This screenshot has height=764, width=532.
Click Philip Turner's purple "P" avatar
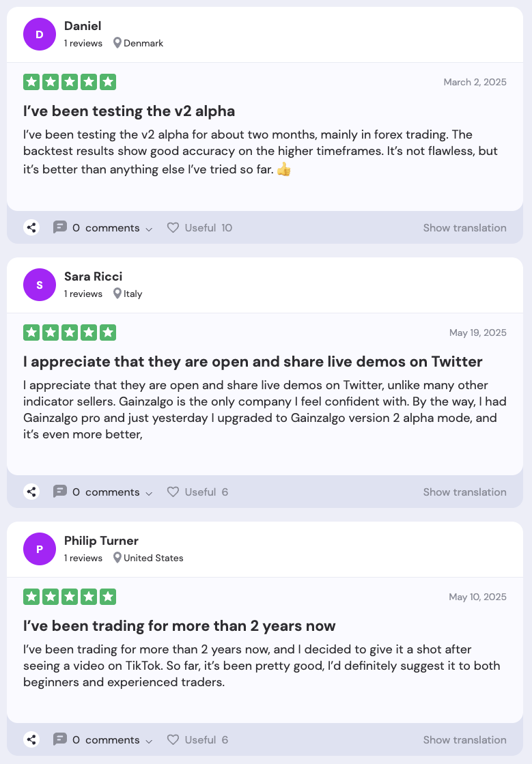tap(40, 549)
